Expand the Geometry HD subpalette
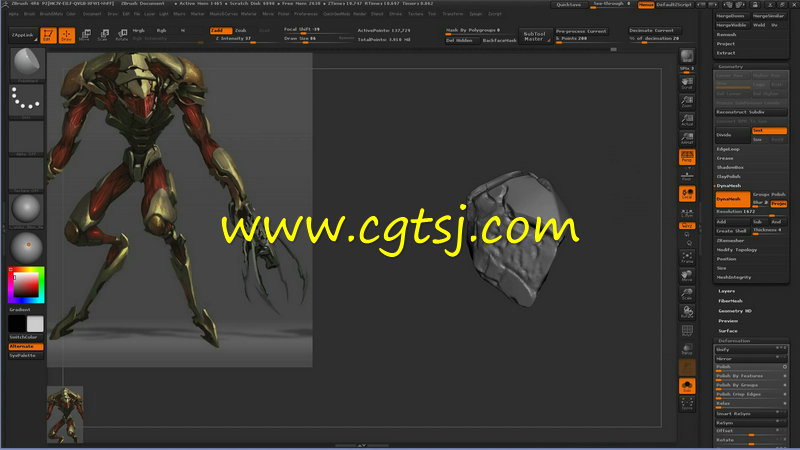Viewport: 800px width, 450px height. coord(735,311)
